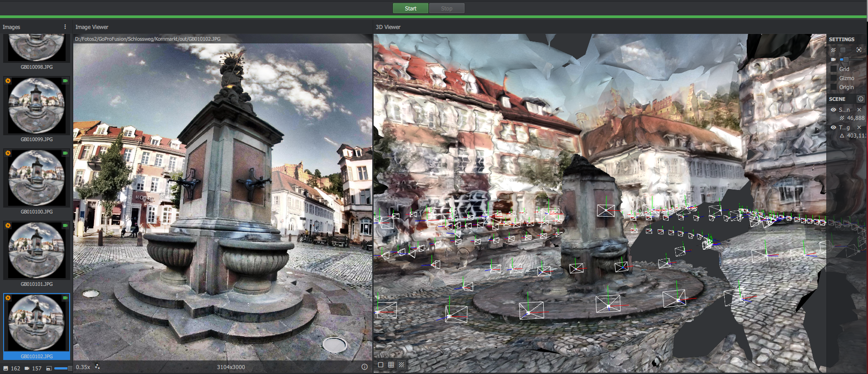Screen dimensions: 868x374
Task: Enable the Origin checkbox
Action: [834, 87]
